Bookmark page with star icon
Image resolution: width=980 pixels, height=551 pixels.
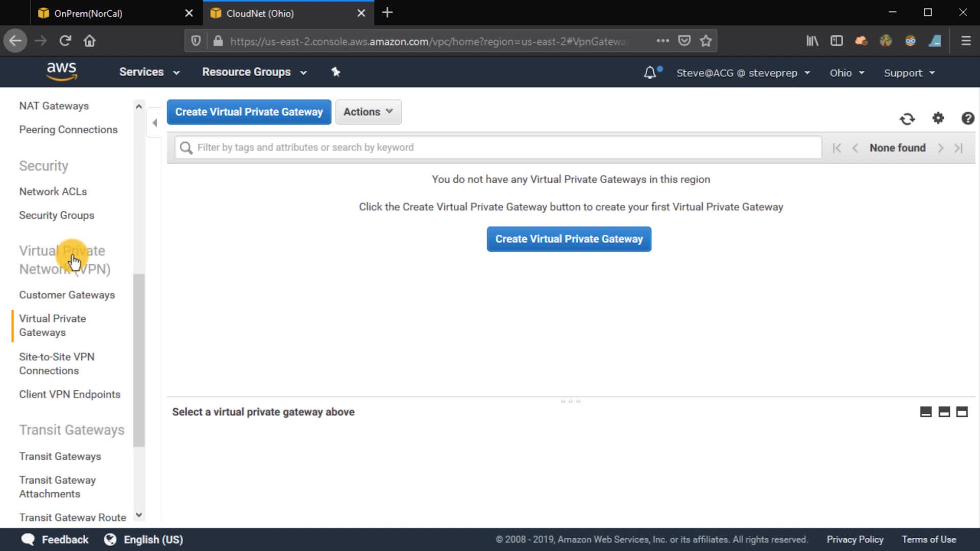[x=706, y=41]
